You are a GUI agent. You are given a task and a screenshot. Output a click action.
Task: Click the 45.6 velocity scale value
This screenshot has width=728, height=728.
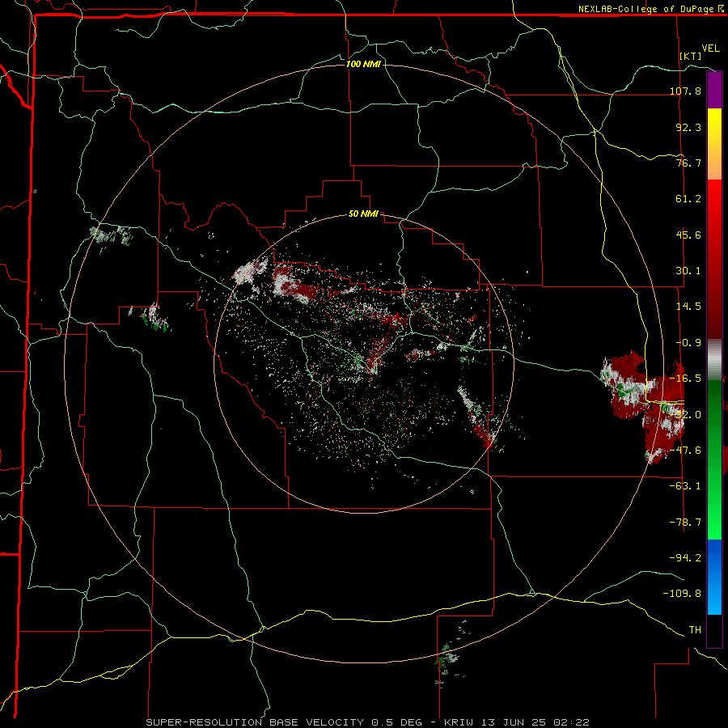[688, 235]
